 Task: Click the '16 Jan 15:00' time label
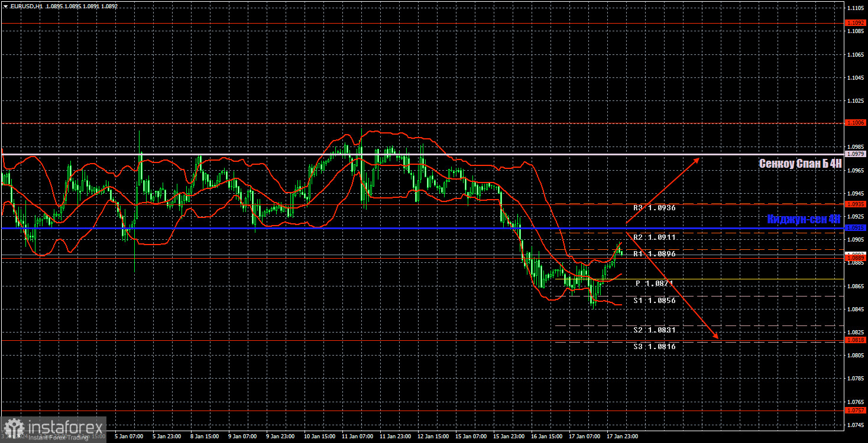pyautogui.click(x=546, y=437)
